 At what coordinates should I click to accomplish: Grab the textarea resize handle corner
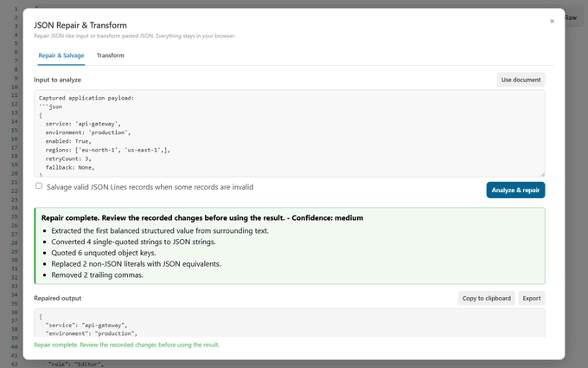point(542,174)
